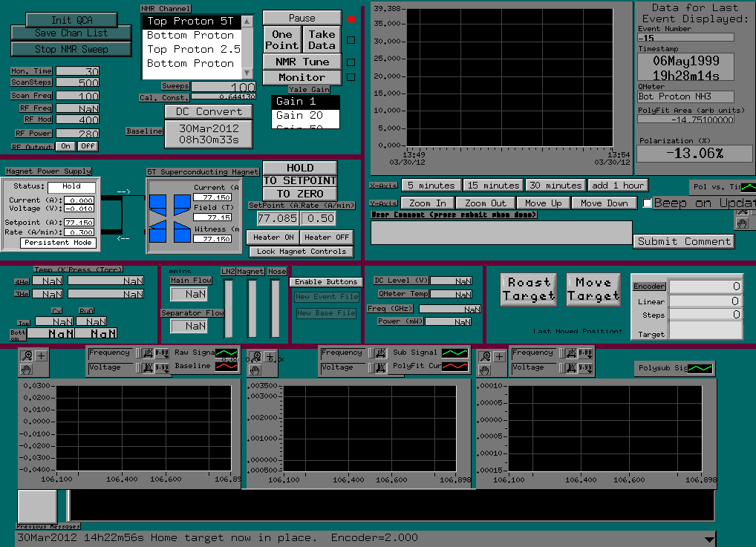
Task: Click Zoom In Y-axis button
Action: tap(427, 203)
